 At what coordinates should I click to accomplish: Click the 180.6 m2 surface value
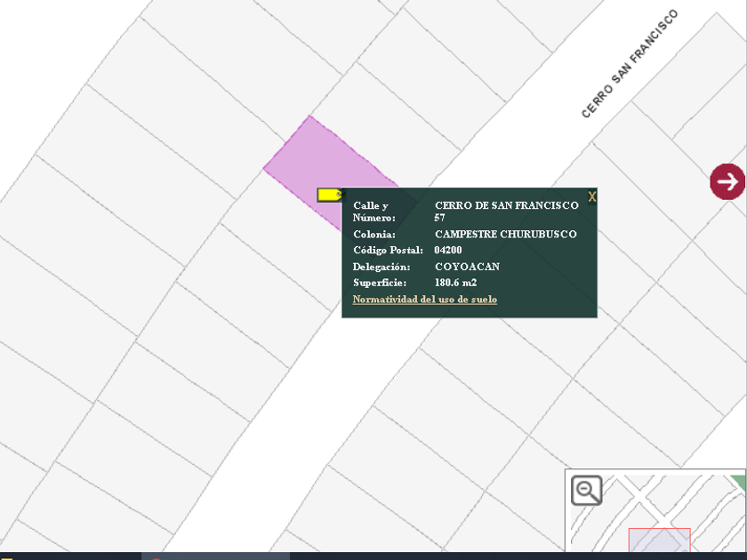point(455,283)
